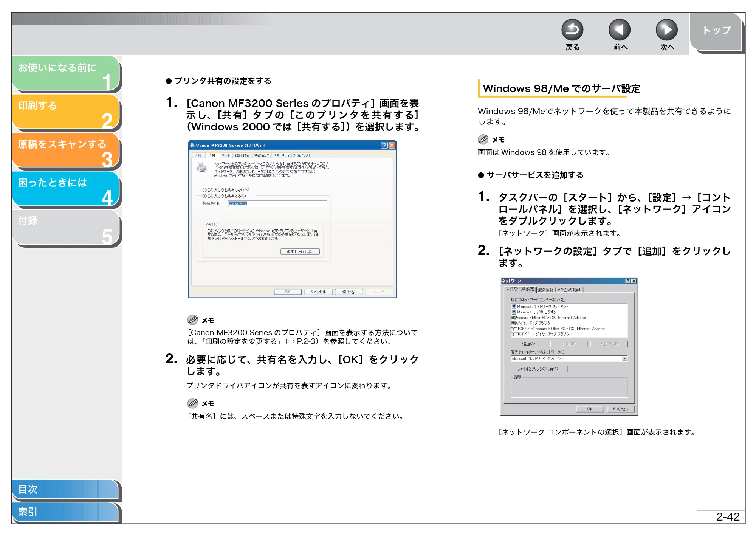
Task: Open 優先的にログオンするネットワーク dropdown
Action: 624,358
